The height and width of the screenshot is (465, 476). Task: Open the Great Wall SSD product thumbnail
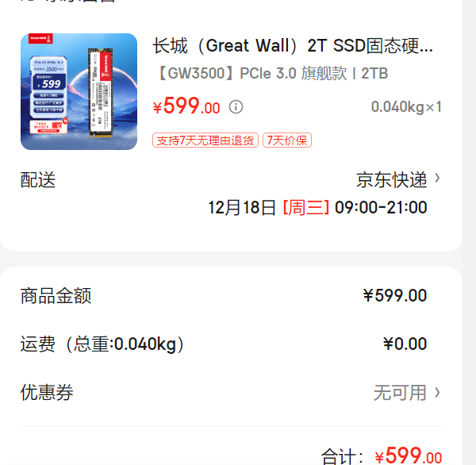[x=79, y=91]
